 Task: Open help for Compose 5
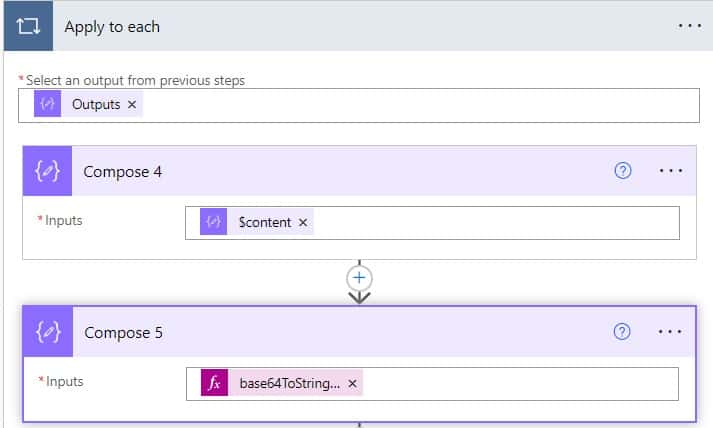click(622, 332)
